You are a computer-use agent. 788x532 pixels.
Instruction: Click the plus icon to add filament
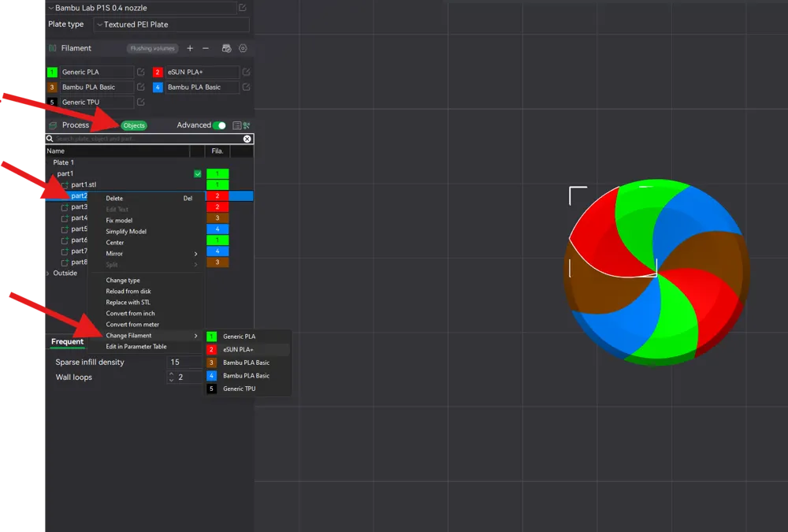click(x=190, y=48)
